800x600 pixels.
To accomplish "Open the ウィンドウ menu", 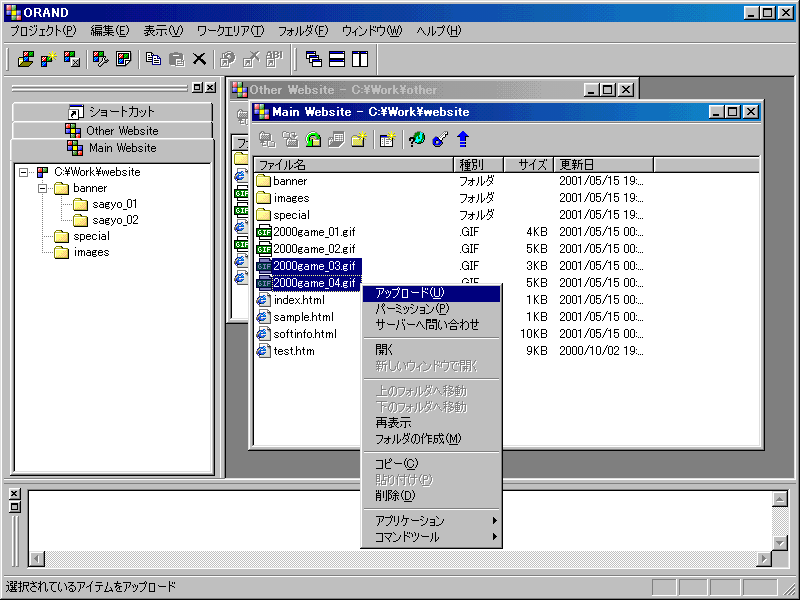I will pos(372,31).
